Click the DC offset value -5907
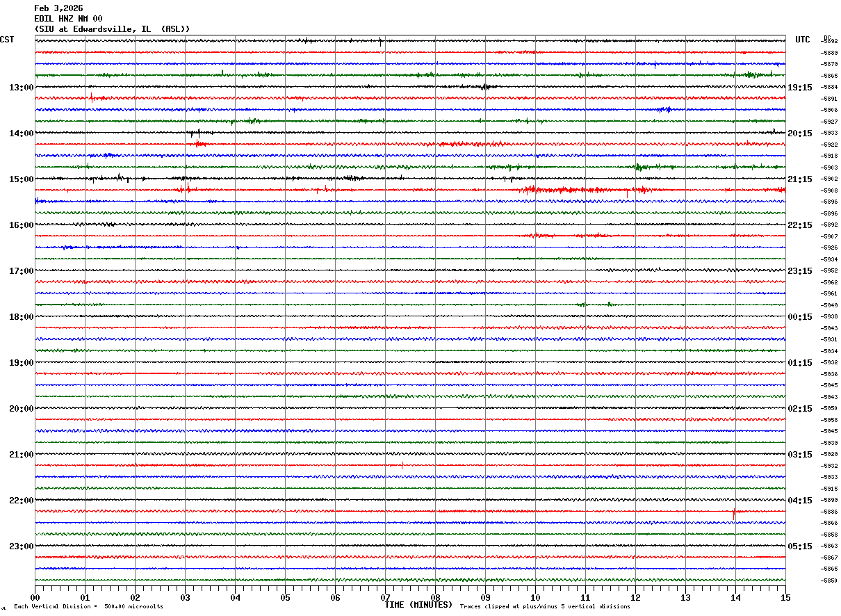The image size is (841, 616). [829, 236]
